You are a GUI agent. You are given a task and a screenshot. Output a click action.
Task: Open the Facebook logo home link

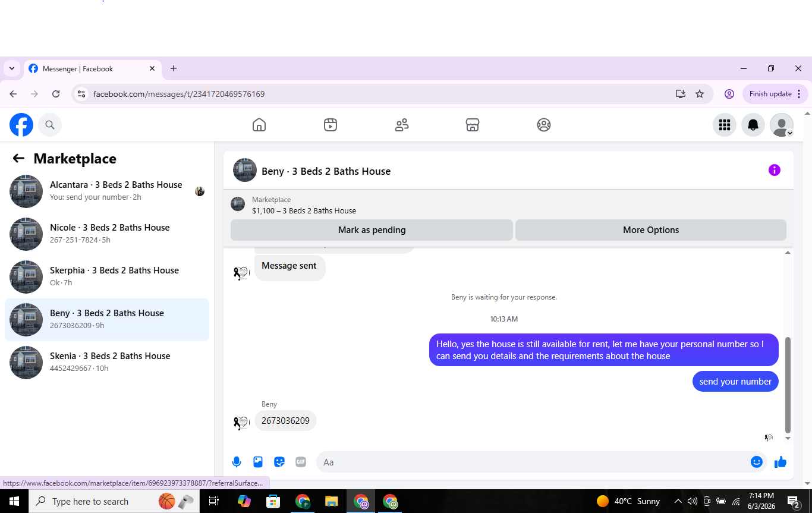tap(21, 125)
